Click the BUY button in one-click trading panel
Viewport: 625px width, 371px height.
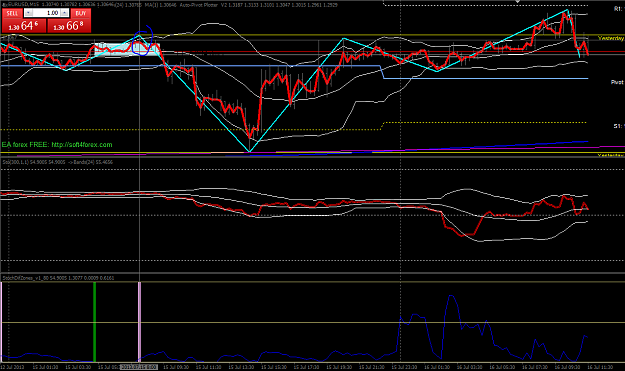tap(81, 13)
